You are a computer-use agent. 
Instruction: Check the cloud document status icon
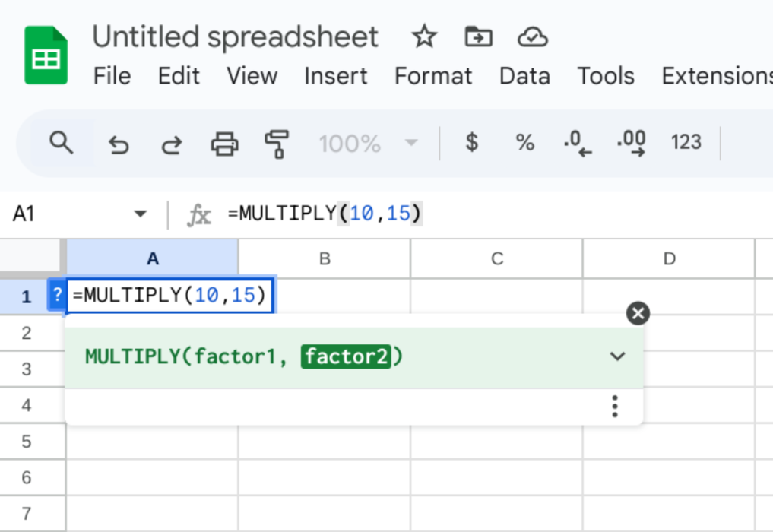(x=533, y=36)
